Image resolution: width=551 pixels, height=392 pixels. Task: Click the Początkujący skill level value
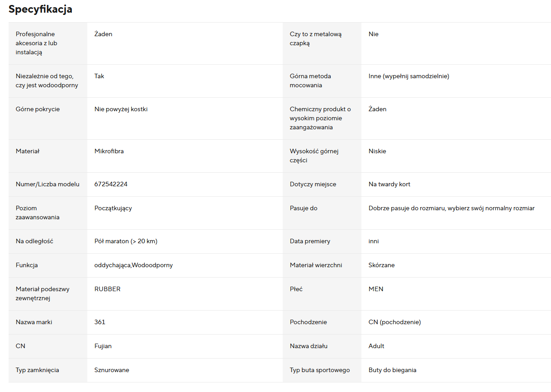click(x=113, y=208)
